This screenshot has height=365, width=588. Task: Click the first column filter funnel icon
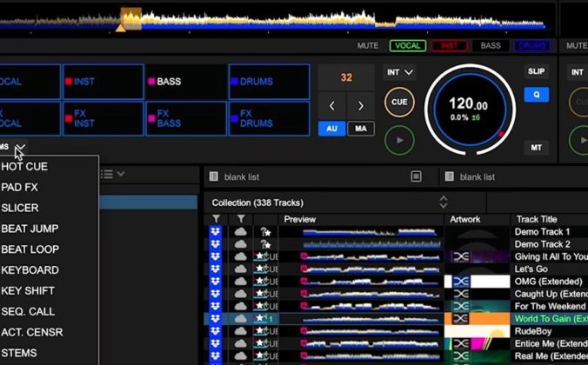[x=216, y=219]
